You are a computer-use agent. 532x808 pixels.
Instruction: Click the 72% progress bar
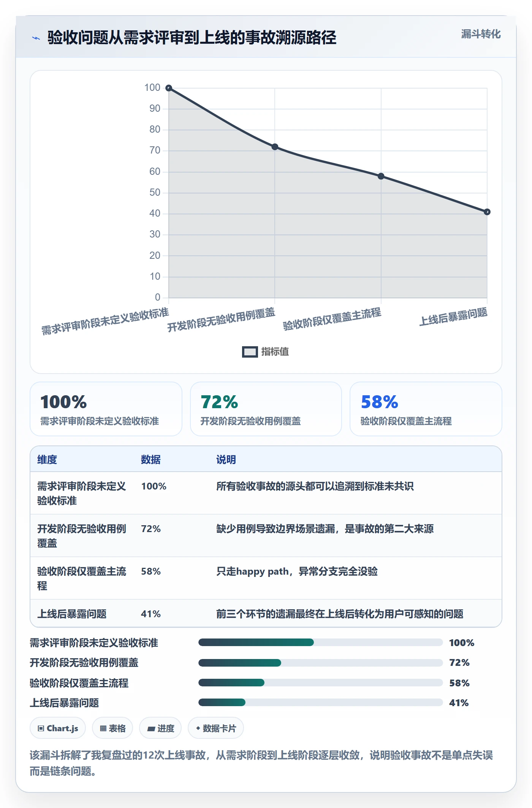coord(320,663)
